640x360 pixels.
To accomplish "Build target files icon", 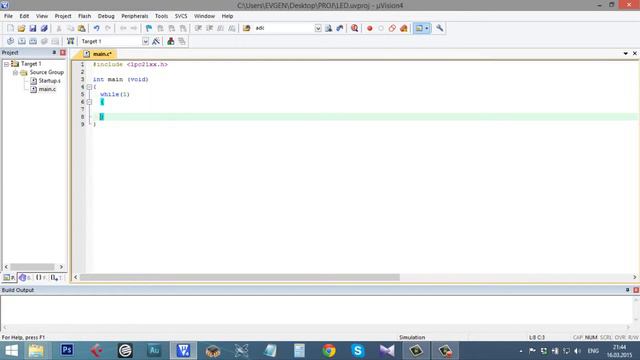I will tap(22, 41).
